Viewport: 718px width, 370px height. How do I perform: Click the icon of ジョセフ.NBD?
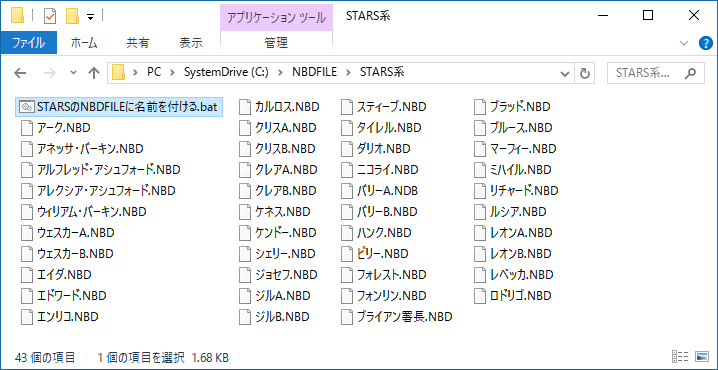coord(246,275)
